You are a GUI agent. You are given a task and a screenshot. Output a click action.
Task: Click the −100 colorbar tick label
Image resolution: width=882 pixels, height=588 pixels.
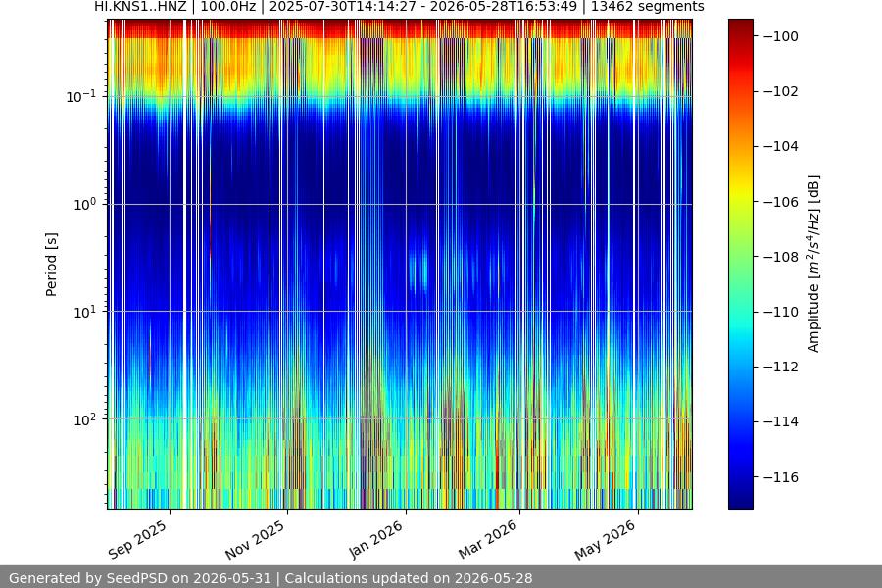(x=781, y=36)
